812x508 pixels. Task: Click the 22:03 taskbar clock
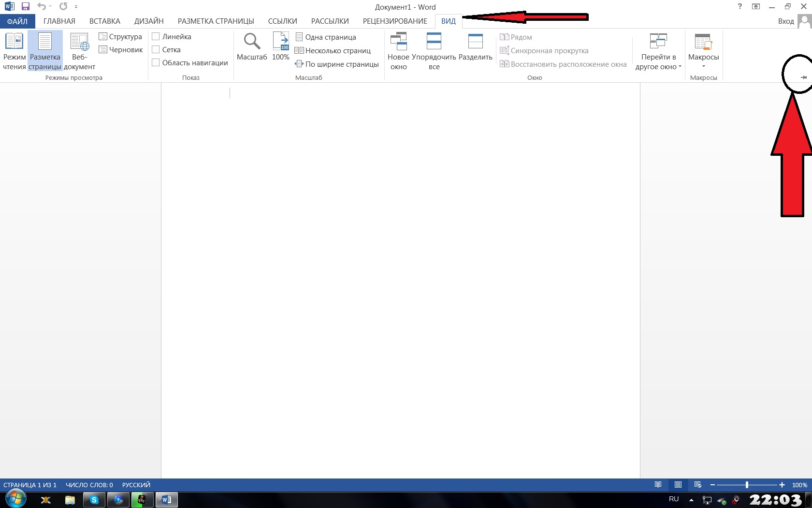tap(775, 500)
